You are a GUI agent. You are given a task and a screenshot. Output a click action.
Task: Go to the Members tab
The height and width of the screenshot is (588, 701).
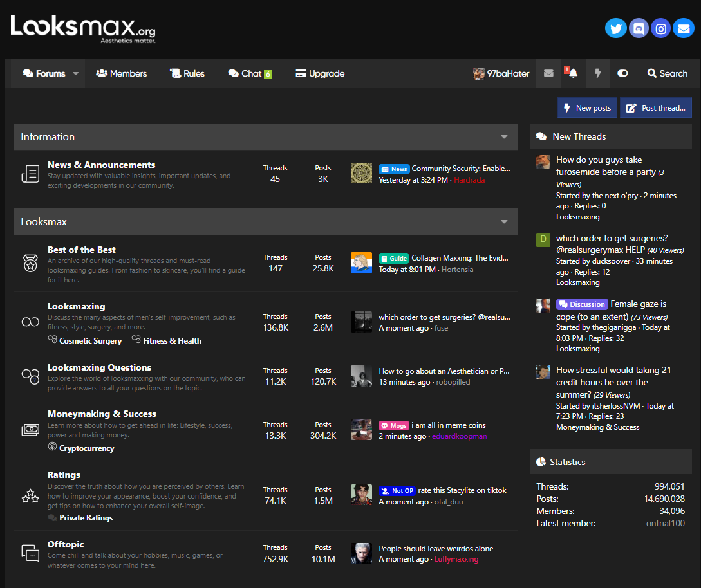point(122,73)
